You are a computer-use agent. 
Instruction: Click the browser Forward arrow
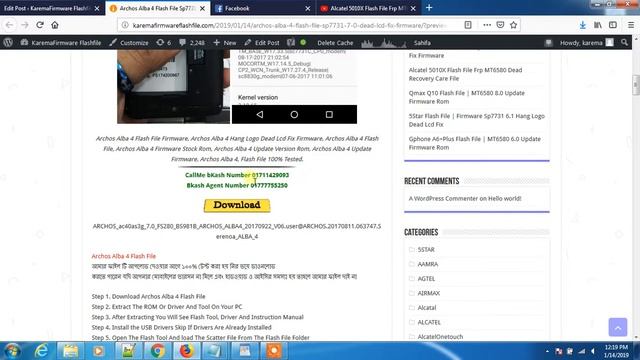pyautogui.click(x=24, y=25)
